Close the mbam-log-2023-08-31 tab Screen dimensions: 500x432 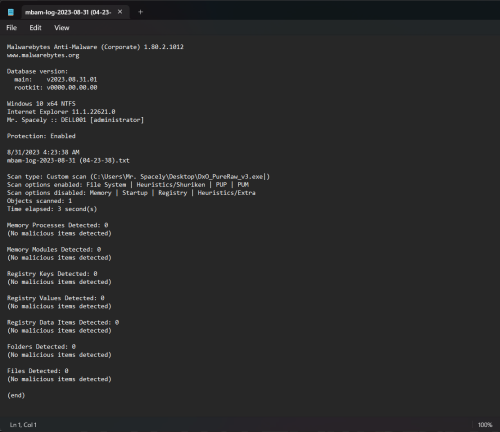tap(120, 12)
